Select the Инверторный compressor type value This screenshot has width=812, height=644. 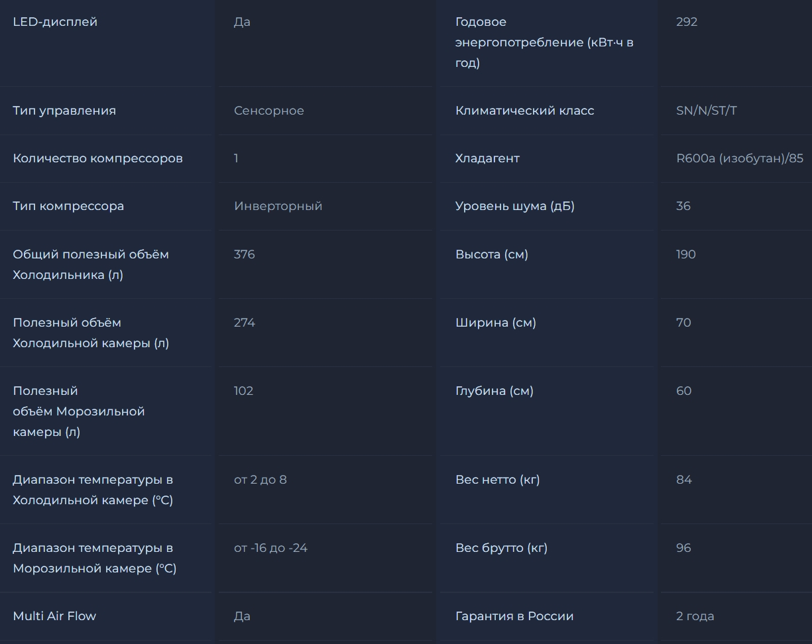click(278, 206)
